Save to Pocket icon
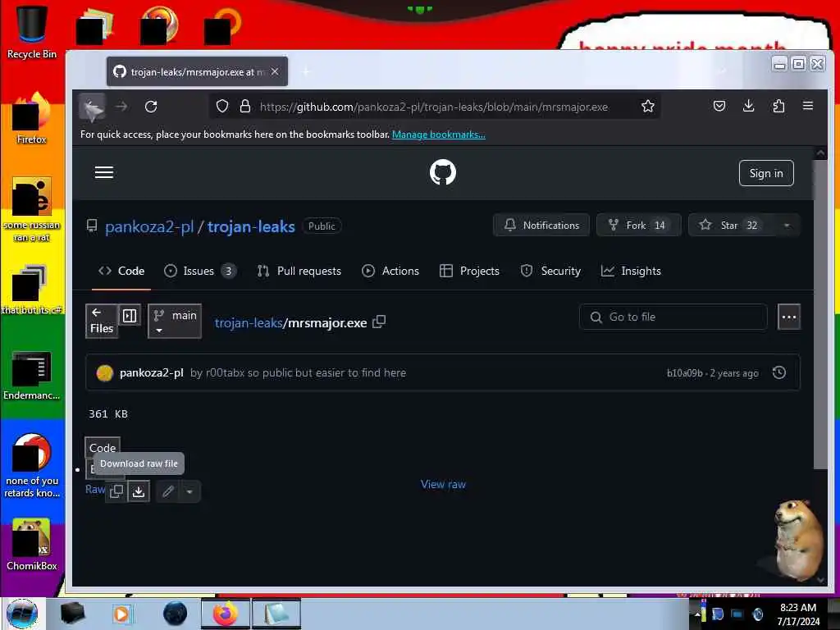Viewport: 840px width, 630px height. [719, 106]
